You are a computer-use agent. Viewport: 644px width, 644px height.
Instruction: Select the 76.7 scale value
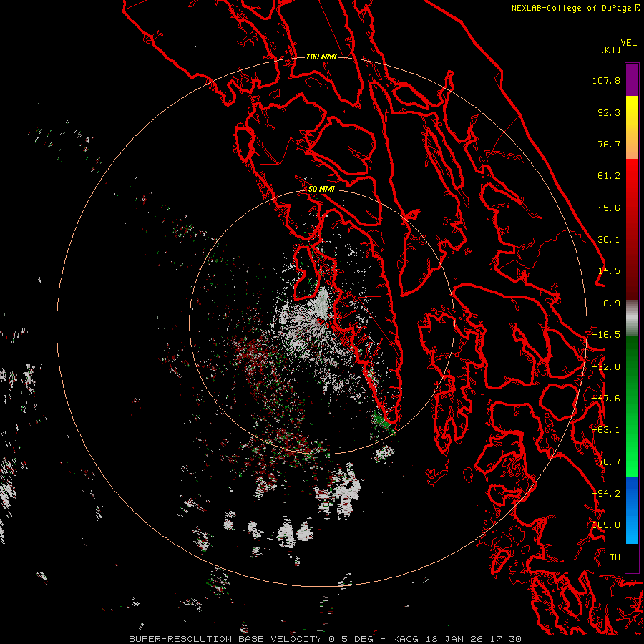pos(609,144)
